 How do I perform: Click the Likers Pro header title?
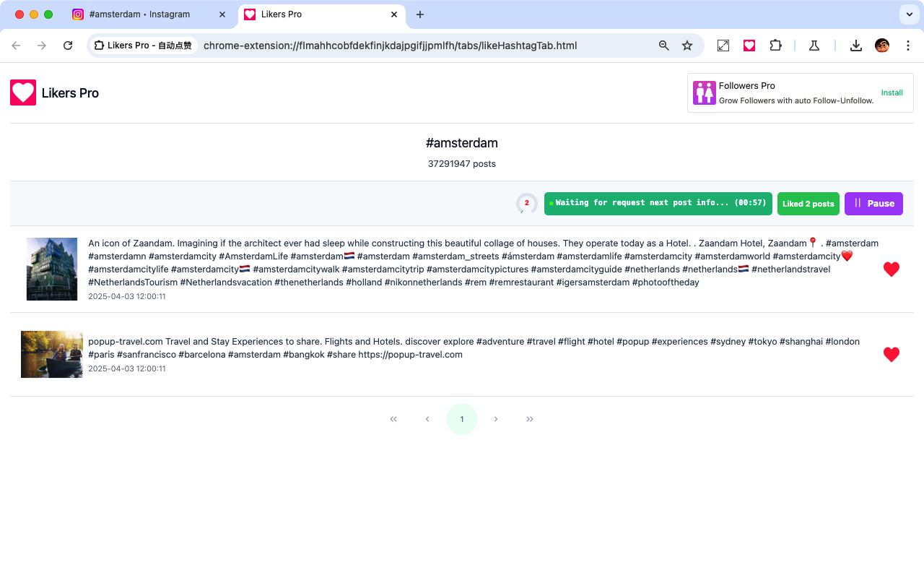pos(70,93)
